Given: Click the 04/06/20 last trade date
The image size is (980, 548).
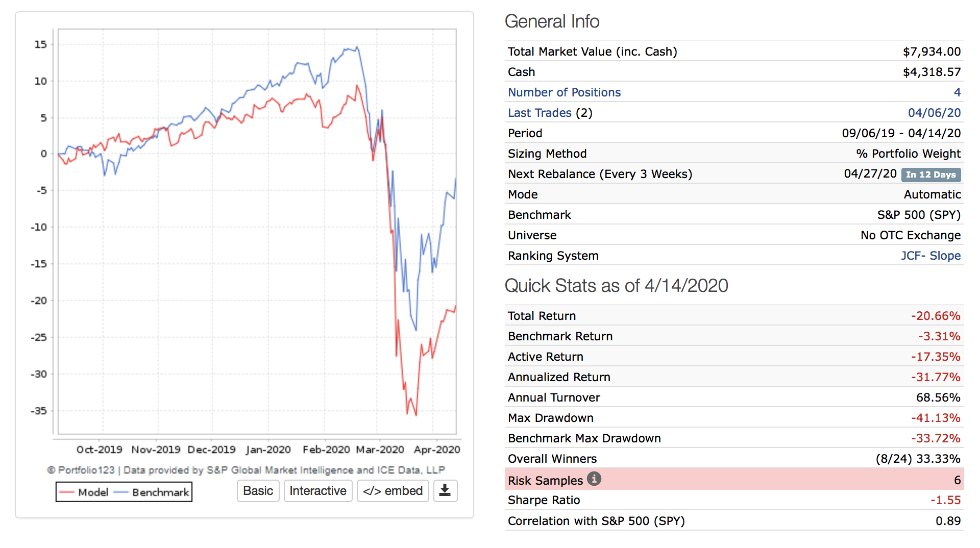Looking at the screenshot, I should coord(934,113).
